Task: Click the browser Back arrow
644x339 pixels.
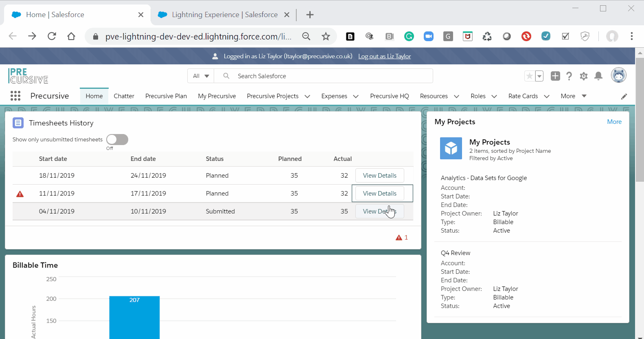Action: 13,36
